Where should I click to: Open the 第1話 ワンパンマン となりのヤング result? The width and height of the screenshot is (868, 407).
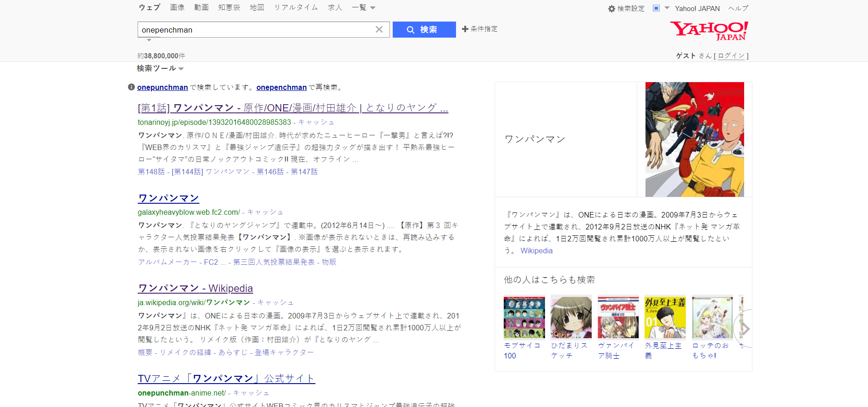(293, 108)
